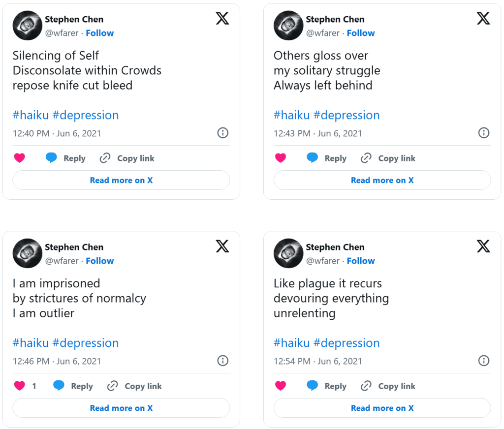Toggle heart on 'Others gloss over' tweet
504x429 pixels.
[280, 158]
